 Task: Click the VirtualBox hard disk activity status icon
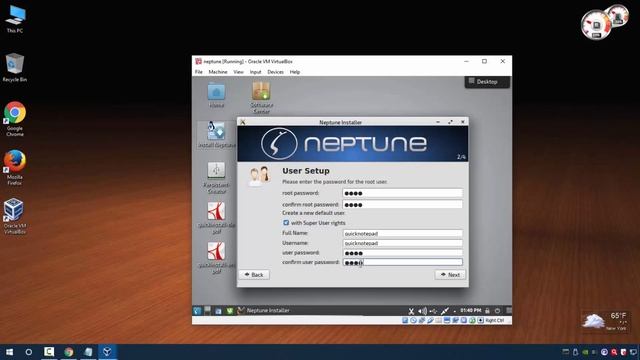pyautogui.click(x=405, y=320)
